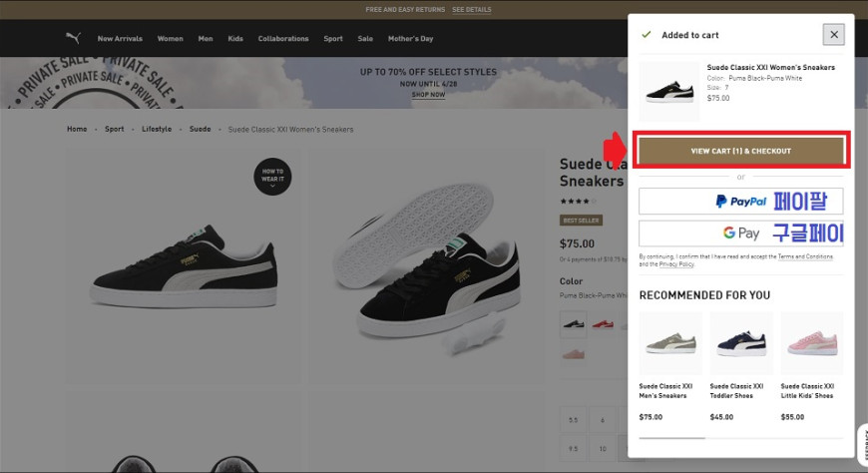Open the side-view sneaker product image
The width and height of the screenshot is (868, 473).
186,265
